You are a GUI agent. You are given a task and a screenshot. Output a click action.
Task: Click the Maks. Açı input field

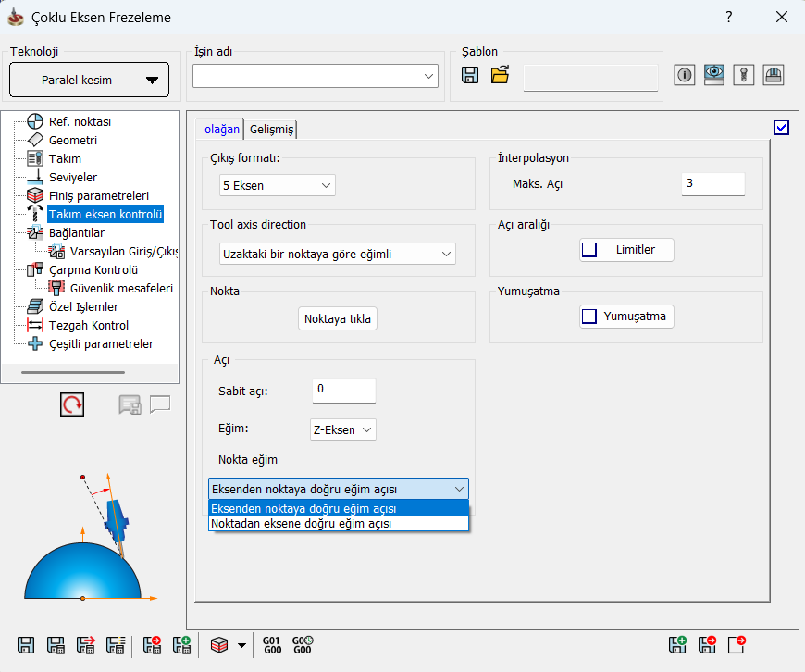712,183
